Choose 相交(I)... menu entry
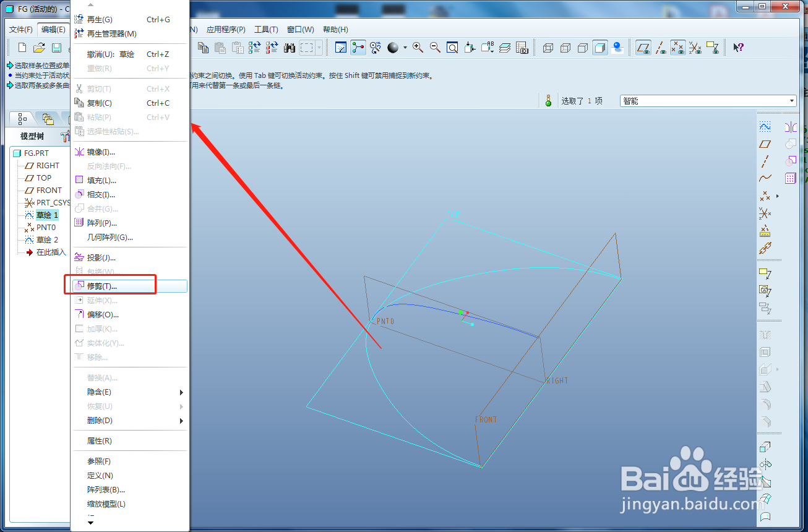 click(130, 195)
